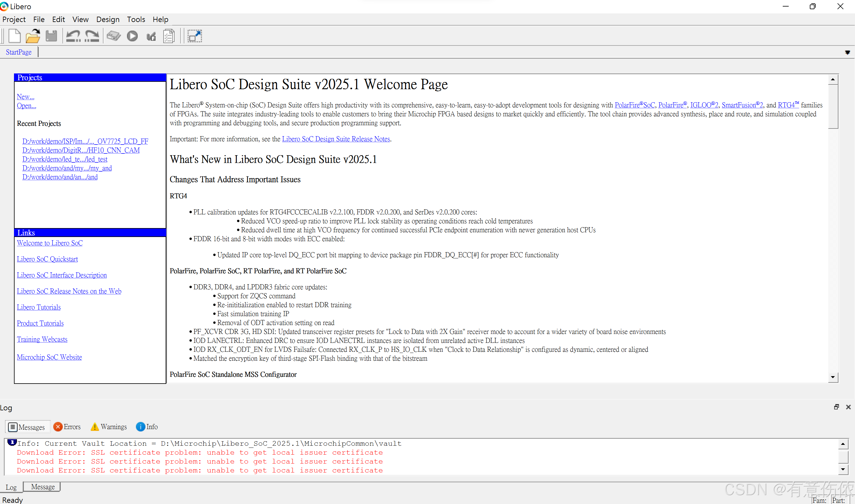The width and height of the screenshot is (855, 504).
Task: Toggle the Errors filter in Log
Action: tap(67, 427)
